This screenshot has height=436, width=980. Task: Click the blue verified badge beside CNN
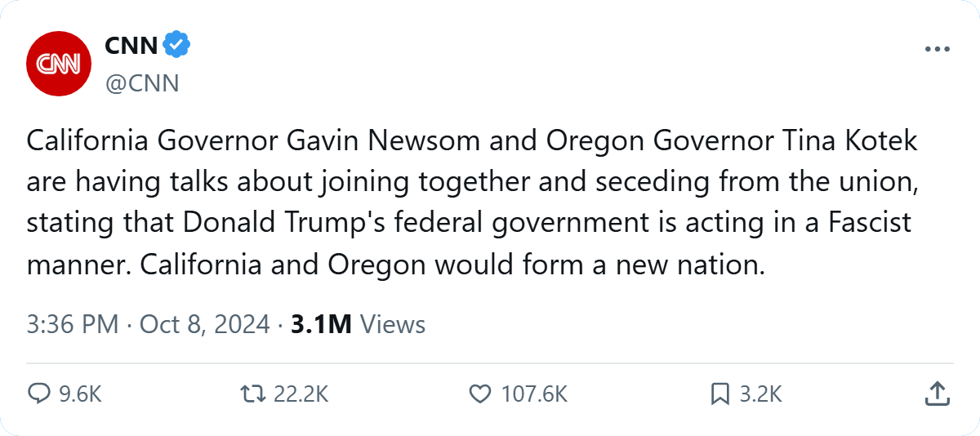pos(176,46)
